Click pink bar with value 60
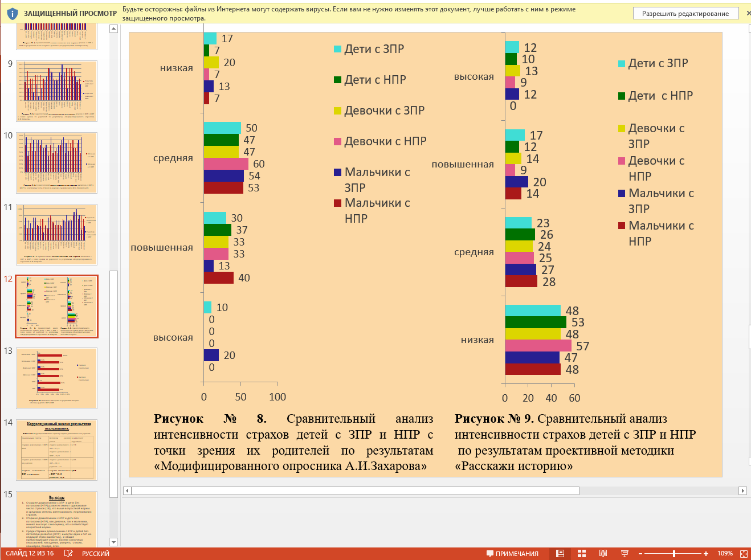This screenshot has height=560, width=751. [x=226, y=164]
